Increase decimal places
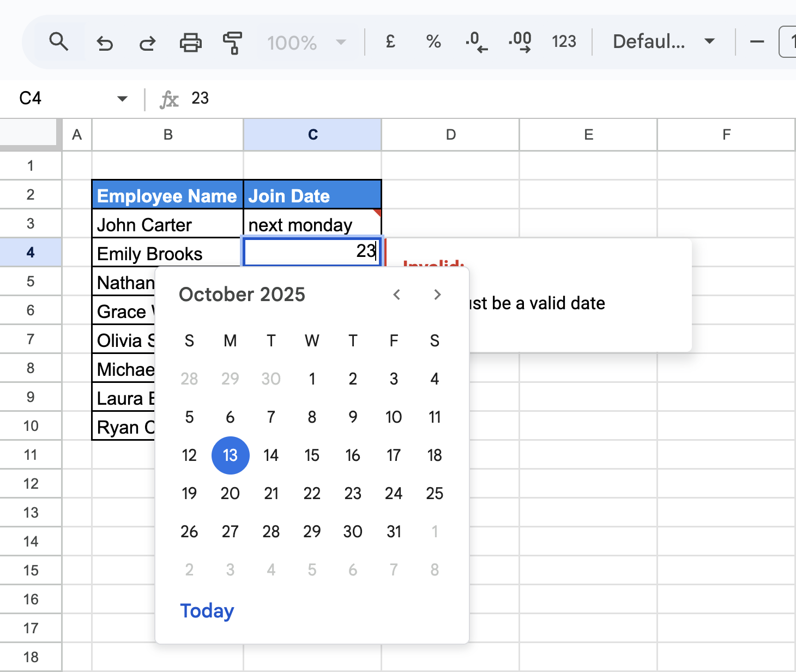796x672 pixels. click(x=520, y=41)
